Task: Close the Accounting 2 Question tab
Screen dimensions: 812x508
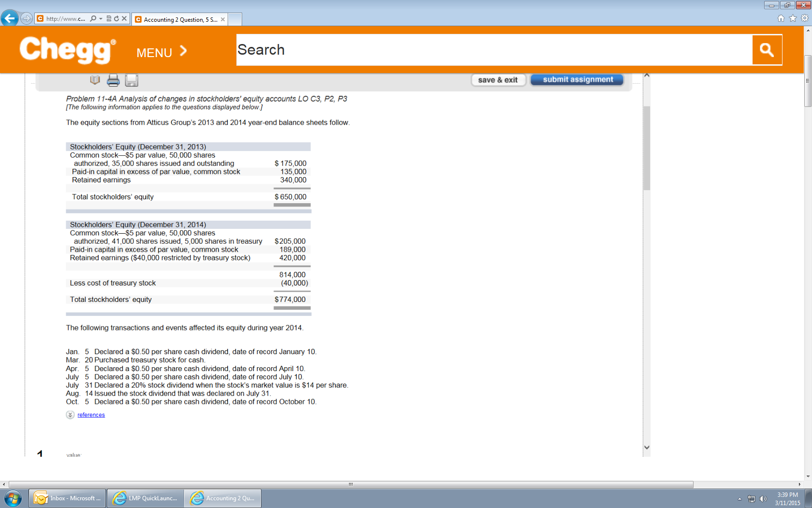Action: pyautogui.click(x=223, y=19)
